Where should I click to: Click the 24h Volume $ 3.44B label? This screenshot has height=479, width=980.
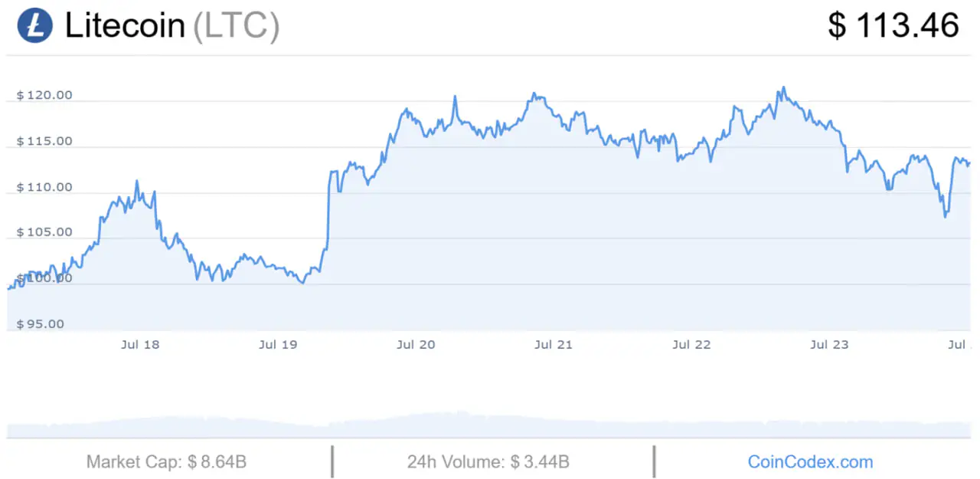pos(488,462)
